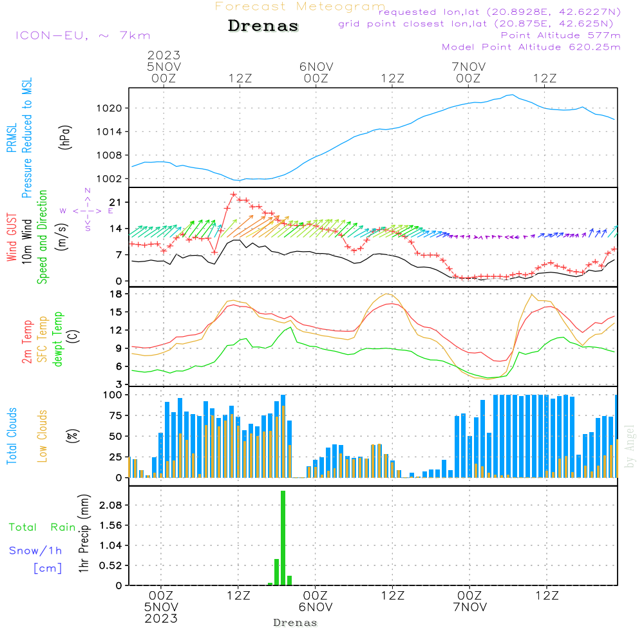The height and width of the screenshot is (644, 644).
Task: Click 'Model Point Altitude 620.25m' text
Action: [x=531, y=47]
